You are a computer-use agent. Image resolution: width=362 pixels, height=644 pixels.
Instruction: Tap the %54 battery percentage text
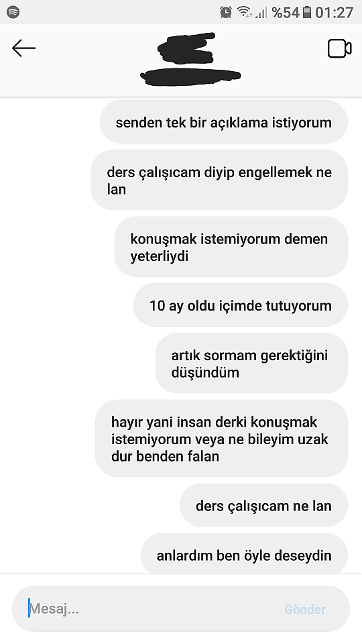(x=286, y=12)
